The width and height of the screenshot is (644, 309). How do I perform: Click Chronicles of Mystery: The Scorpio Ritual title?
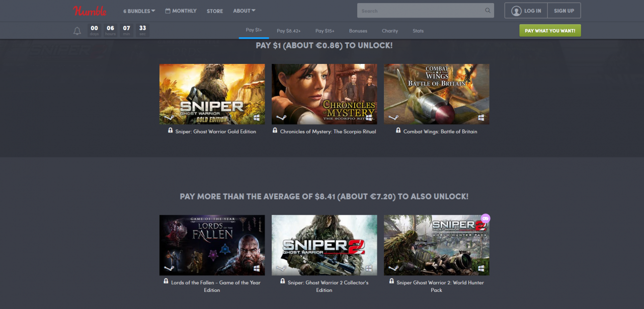[328, 131]
